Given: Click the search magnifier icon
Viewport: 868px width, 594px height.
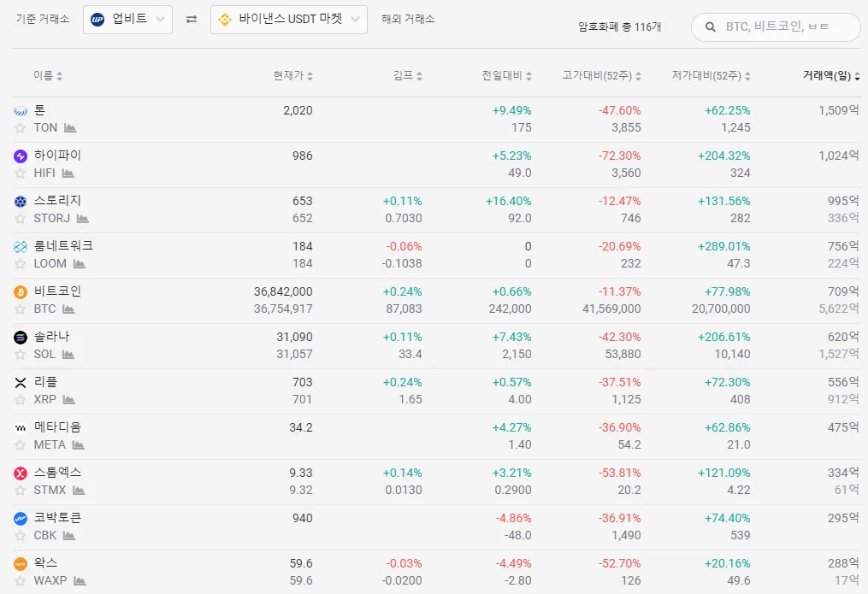Looking at the screenshot, I should [x=711, y=27].
